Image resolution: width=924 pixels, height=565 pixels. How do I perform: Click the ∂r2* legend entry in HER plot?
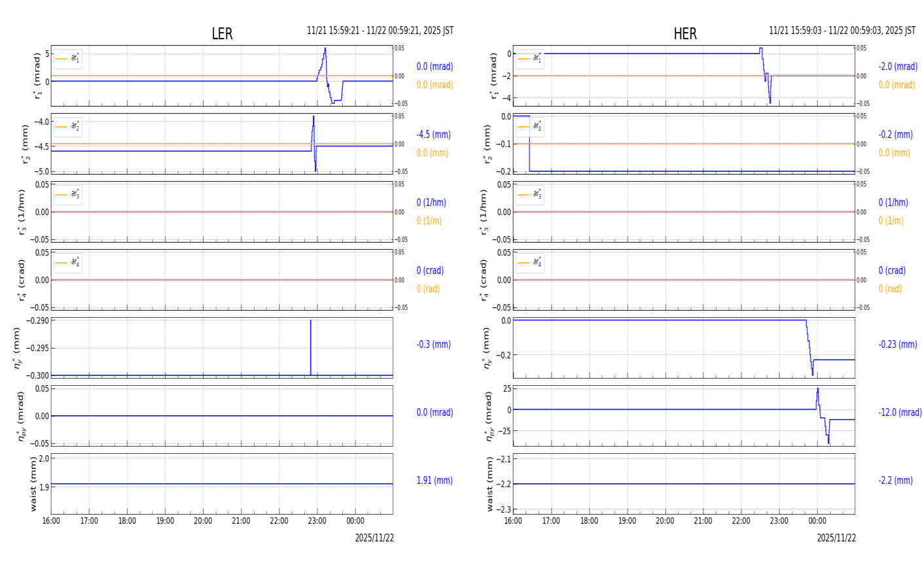click(530, 127)
